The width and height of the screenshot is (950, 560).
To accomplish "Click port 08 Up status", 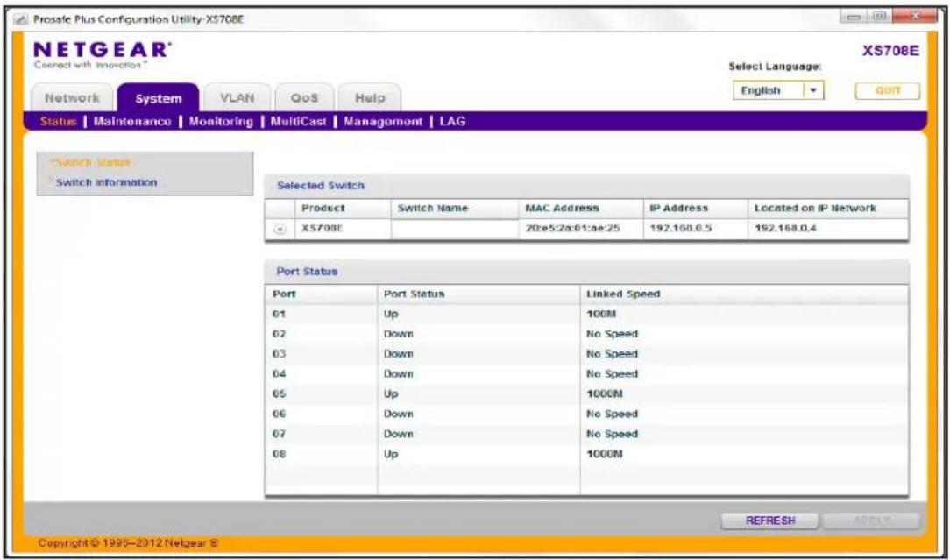I will coord(391,454).
